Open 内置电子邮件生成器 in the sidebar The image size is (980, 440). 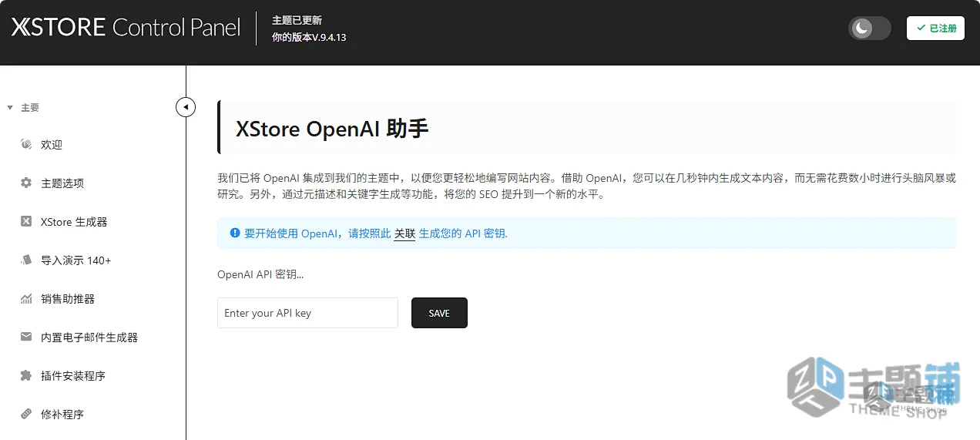[x=89, y=338]
